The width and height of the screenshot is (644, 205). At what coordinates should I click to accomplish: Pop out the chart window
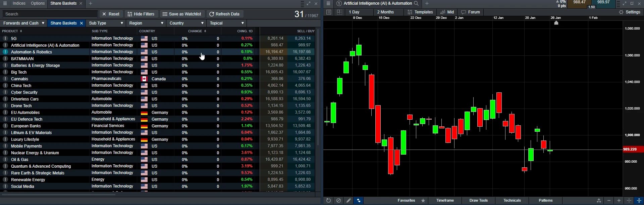tap(632, 3)
